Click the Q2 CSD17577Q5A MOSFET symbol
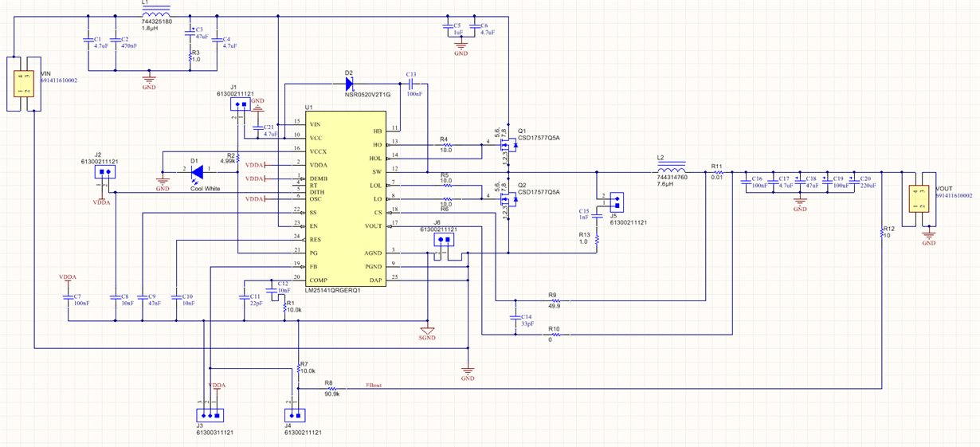This screenshot has width=980, height=447. click(x=506, y=198)
